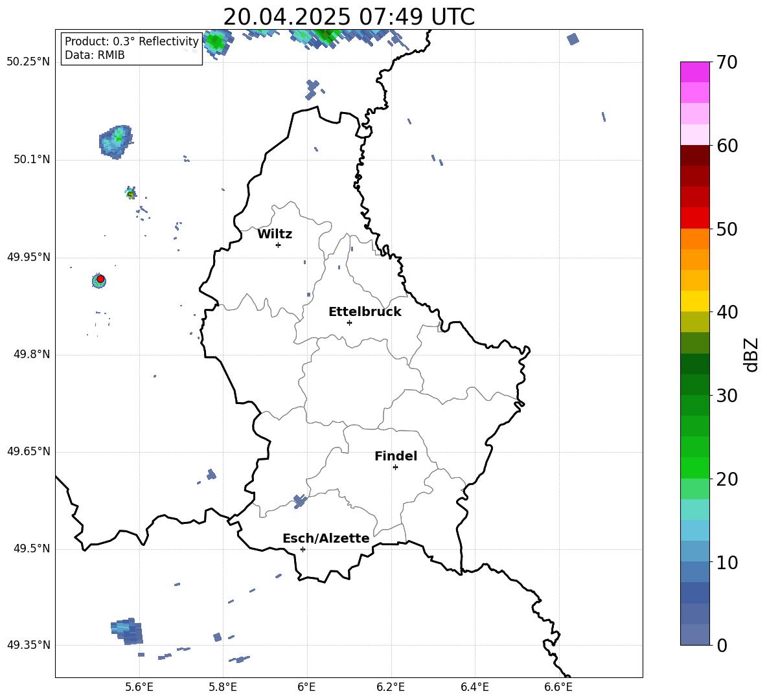Click the 50.1°N latitude label
This screenshot has width=767, height=700.
coord(31,159)
